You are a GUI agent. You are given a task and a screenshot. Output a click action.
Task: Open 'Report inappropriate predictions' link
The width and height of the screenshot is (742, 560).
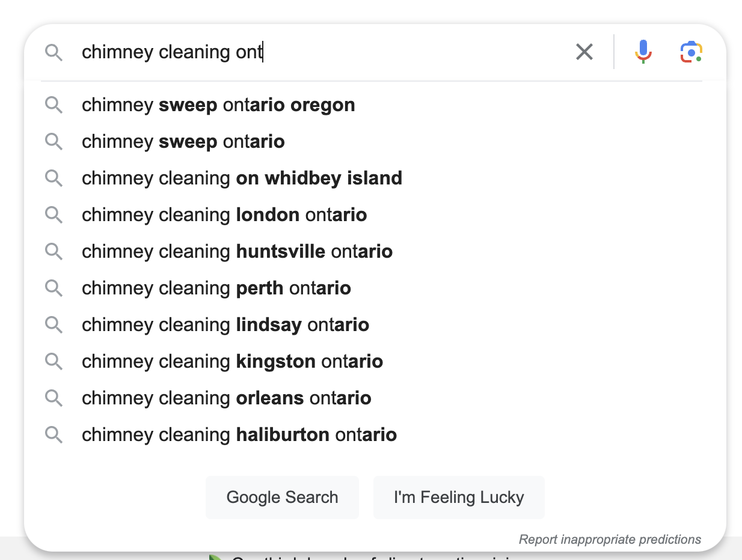[609, 539]
